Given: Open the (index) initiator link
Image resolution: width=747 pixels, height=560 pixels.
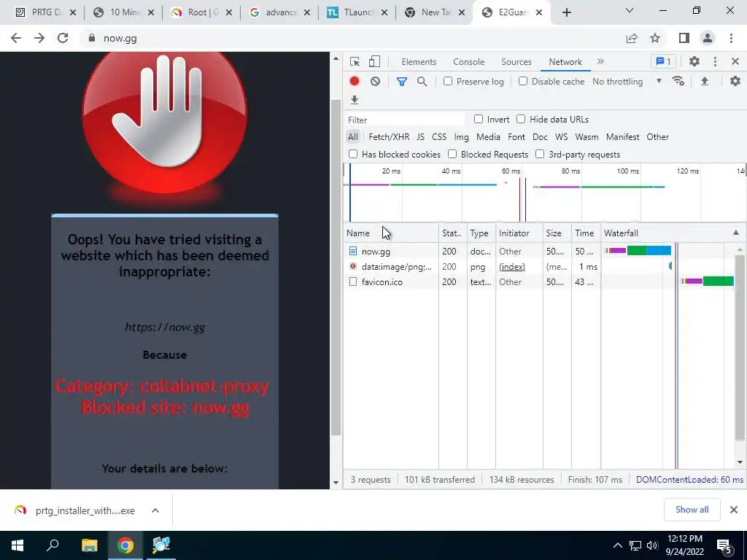Looking at the screenshot, I should [x=512, y=267].
